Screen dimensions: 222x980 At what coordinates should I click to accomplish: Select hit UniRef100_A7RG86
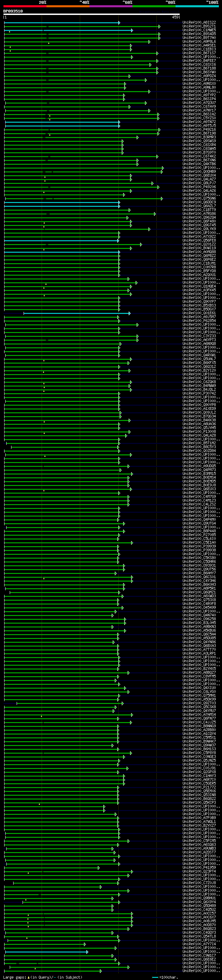(x=199, y=213)
